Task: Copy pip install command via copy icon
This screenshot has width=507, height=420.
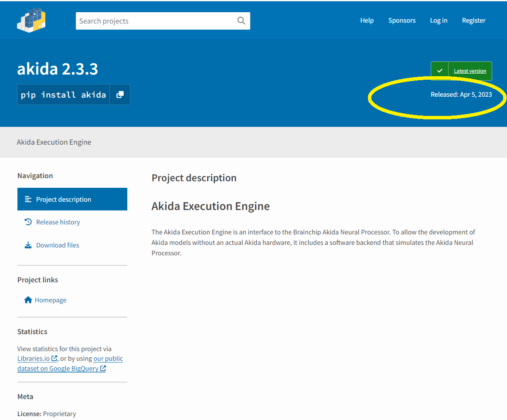Action: (x=120, y=95)
